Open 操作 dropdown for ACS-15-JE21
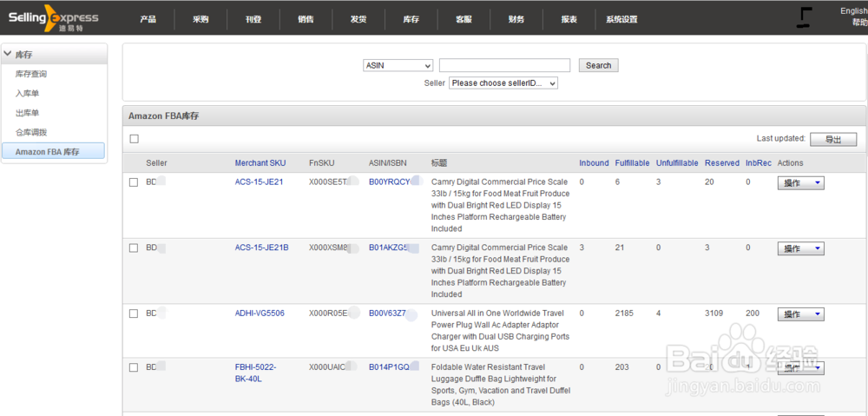This screenshot has width=868, height=416. (x=801, y=183)
